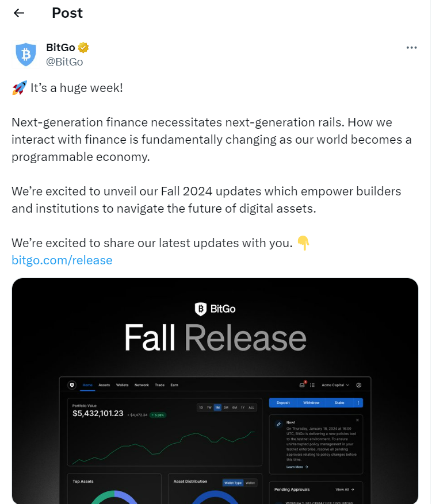Click the blue Deposit button
Screen dimensions: 432x504
(x=283, y=403)
